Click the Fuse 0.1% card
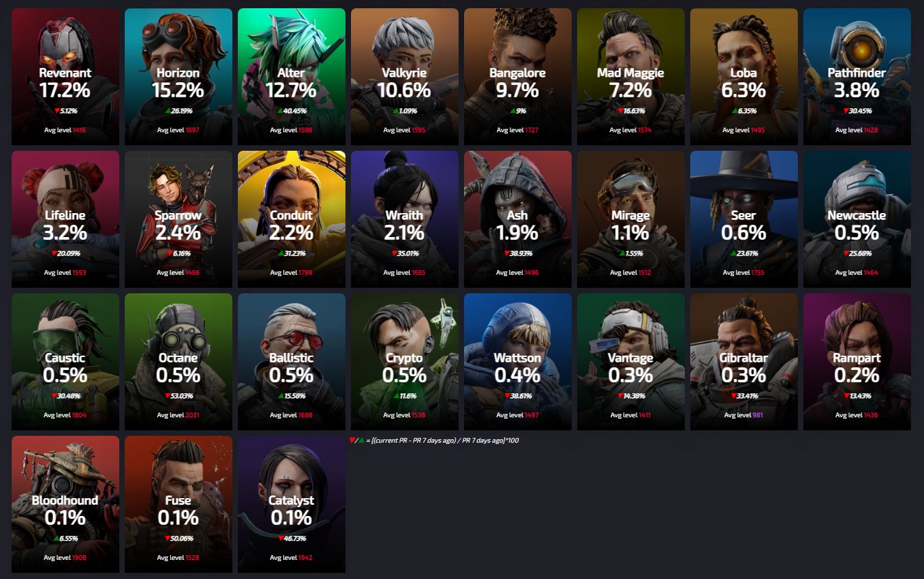The image size is (924, 579). point(178,504)
